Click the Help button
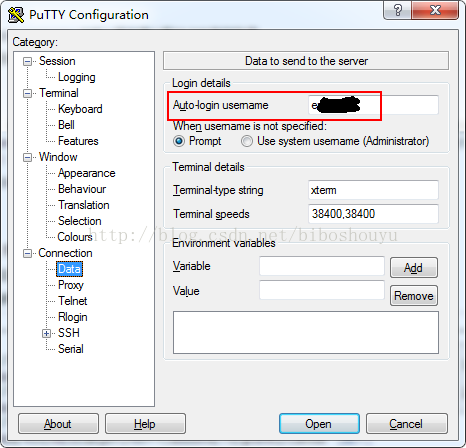 (x=145, y=424)
